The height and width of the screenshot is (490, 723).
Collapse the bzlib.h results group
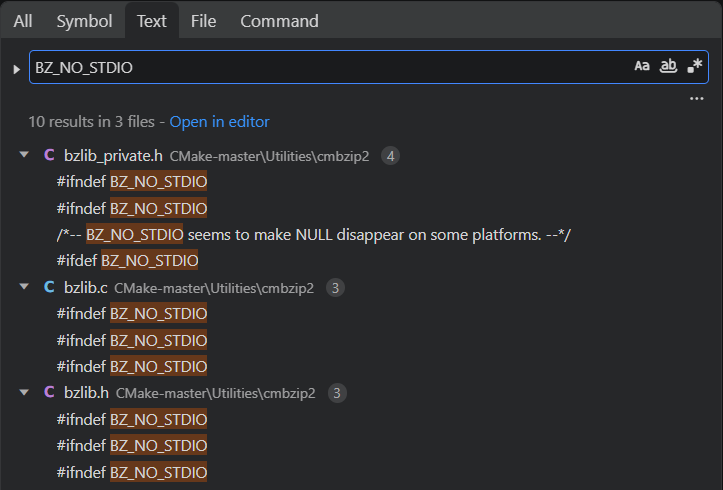(24, 392)
